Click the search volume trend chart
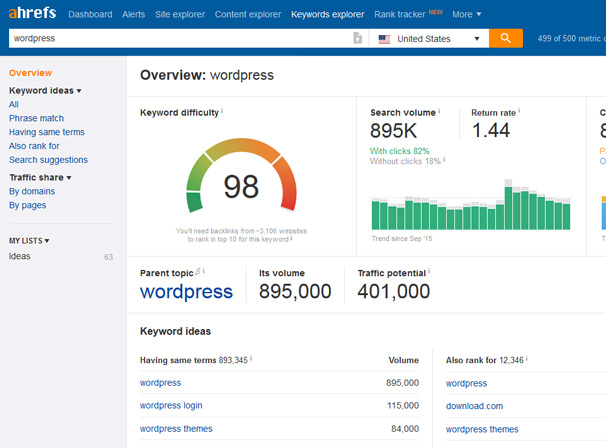606x448 pixels. [471, 205]
